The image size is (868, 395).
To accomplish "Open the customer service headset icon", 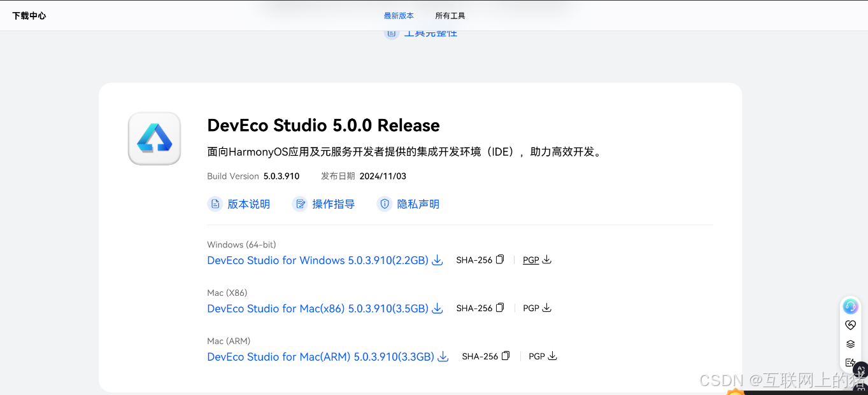I will pyautogui.click(x=851, y=307).
